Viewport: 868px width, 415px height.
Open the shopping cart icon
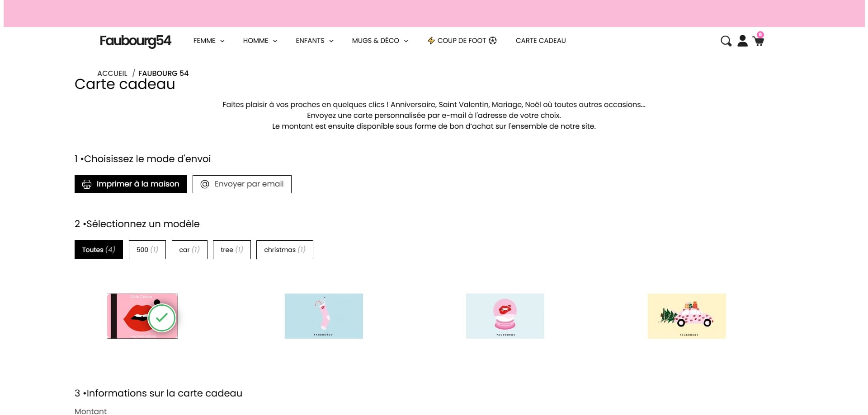pos(758,40)
